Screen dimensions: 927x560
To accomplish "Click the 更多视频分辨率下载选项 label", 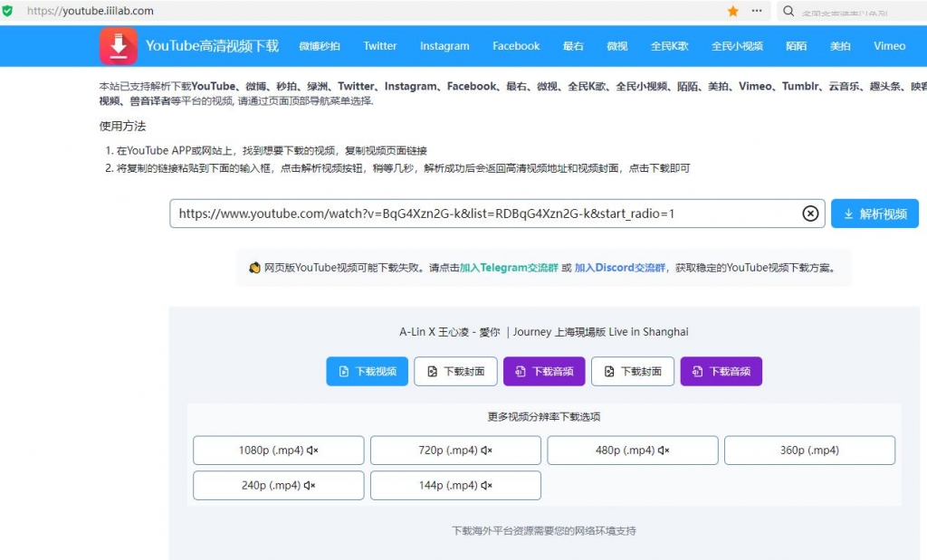I will (x=544, y=416).
